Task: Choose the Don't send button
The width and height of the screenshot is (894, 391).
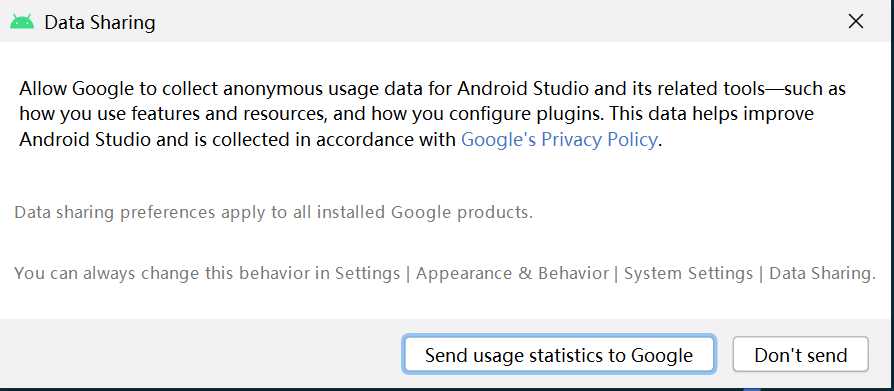Action: pyautogui.click(x=800, y=355)
